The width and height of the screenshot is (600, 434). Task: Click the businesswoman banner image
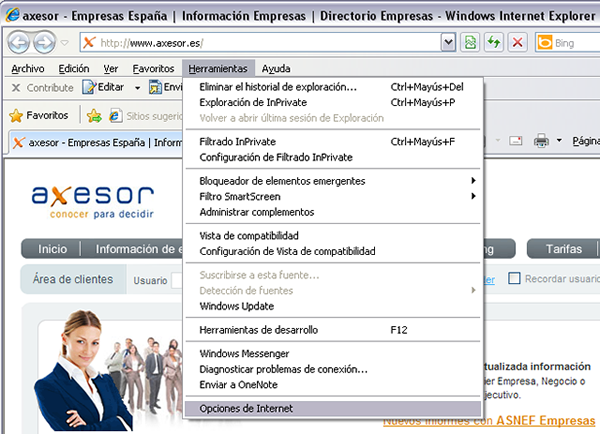click(x=82, y=371)
